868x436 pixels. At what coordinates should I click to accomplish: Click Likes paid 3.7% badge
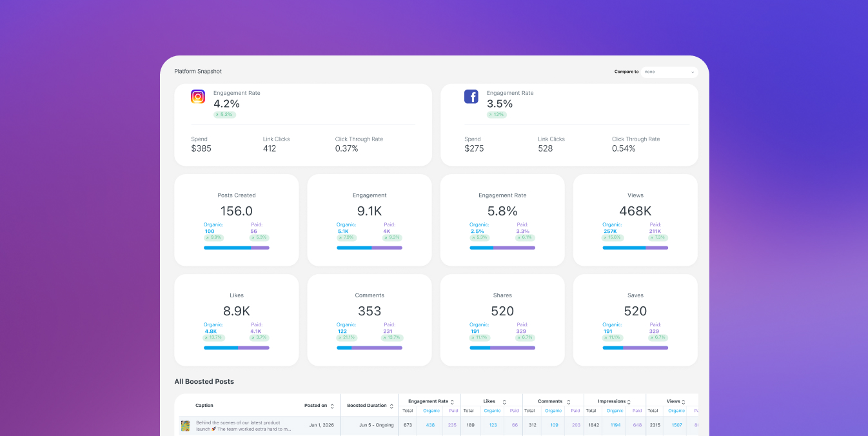260,337
